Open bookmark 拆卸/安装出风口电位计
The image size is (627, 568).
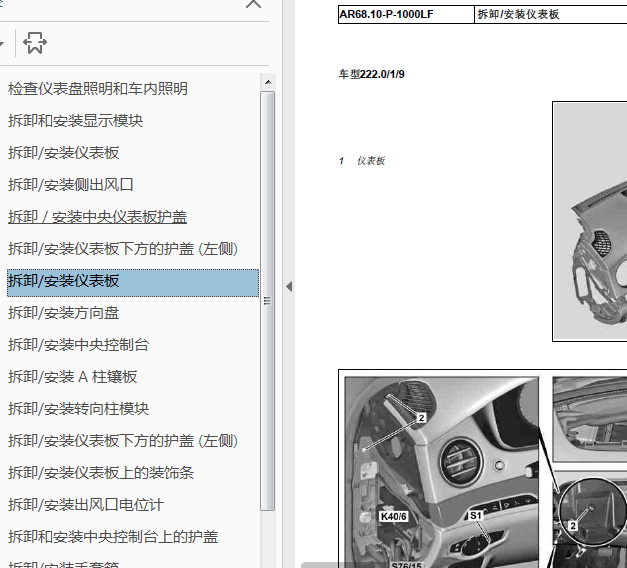point(86,504)
